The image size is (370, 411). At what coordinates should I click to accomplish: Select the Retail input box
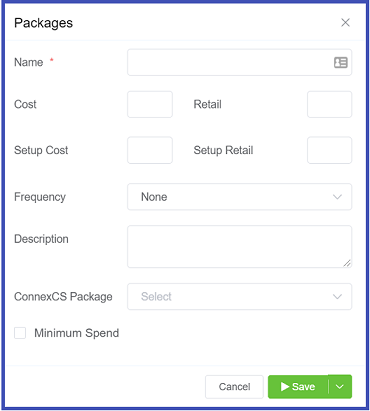pyautogui.click(x=329, y=104)
